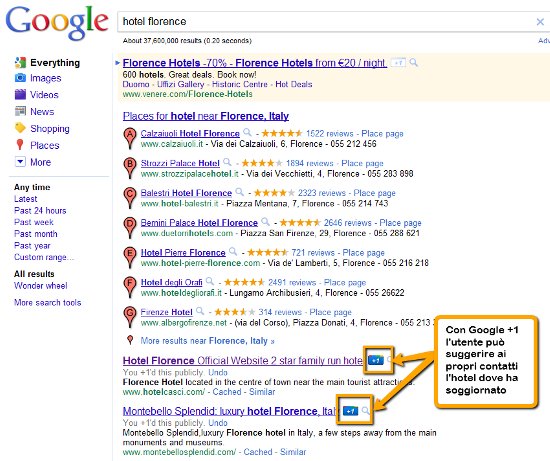Viewport: 550px width, 461px height.
Task: Preview Hotel degli Orafi with the magnifier icon
Action: [210, 281]
